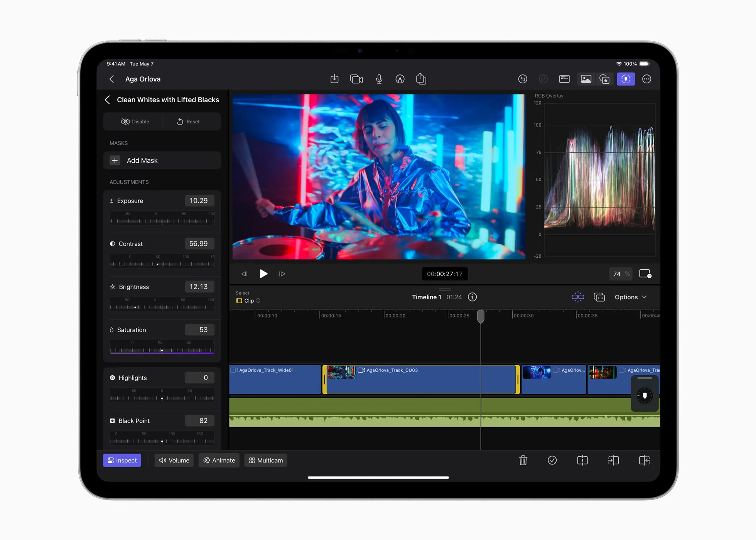Screen dimensions: 756x540
Task: Switch to the Multicam view
Action: (x=265, y=460)
